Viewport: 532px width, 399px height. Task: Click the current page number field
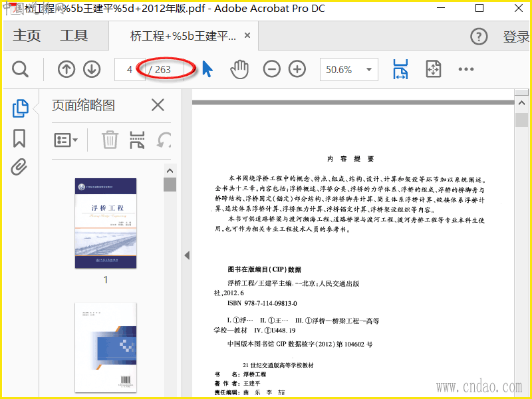[130, 70]
